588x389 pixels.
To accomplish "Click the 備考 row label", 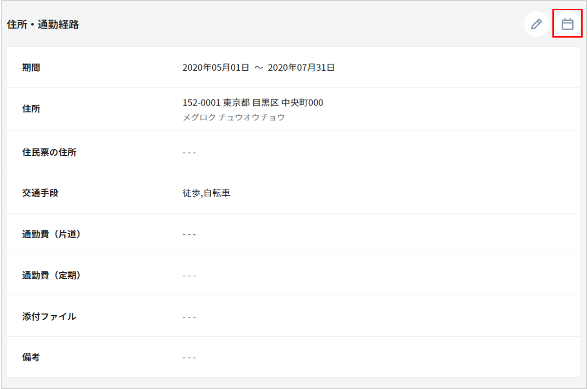I will click(x=31, y=357).
